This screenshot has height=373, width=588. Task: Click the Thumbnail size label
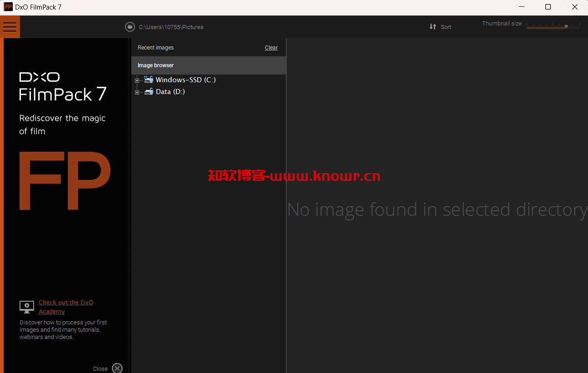502,23
